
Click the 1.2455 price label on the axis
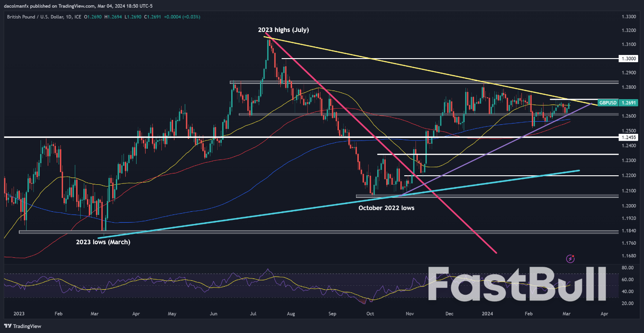pyautogui.click(x=628, y=137)
